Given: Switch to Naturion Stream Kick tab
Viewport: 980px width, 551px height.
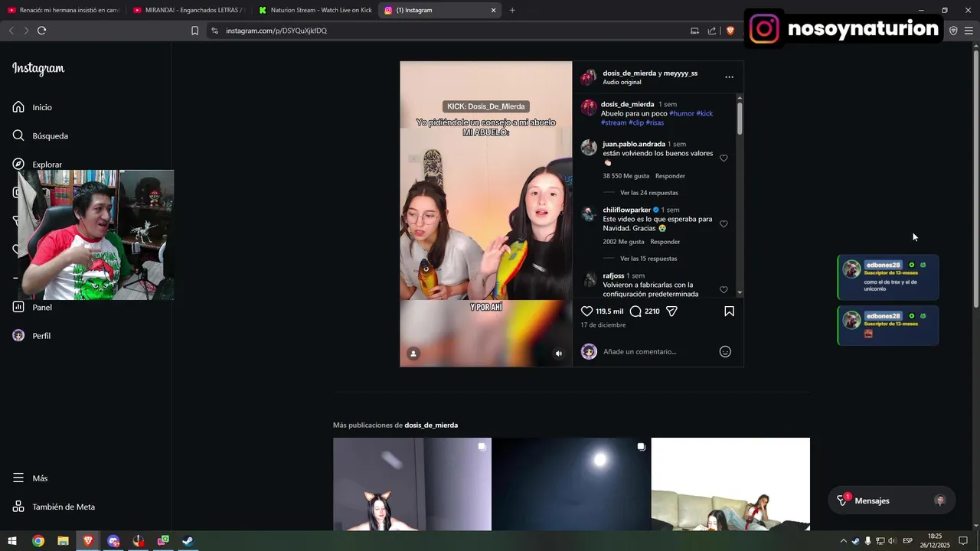Looking at the screenshot, I should 314,10.
